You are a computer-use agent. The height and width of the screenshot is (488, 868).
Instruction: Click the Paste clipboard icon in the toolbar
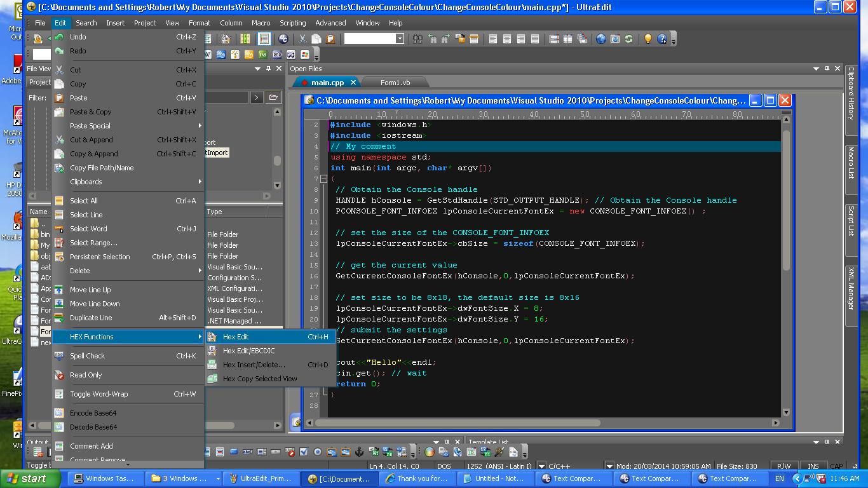pos(330,39)
